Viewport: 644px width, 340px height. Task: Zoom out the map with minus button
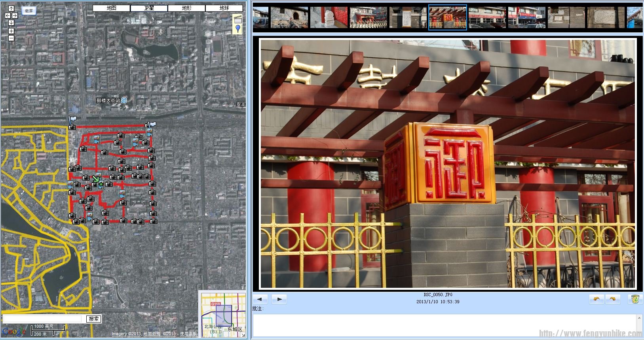point(11,38)
